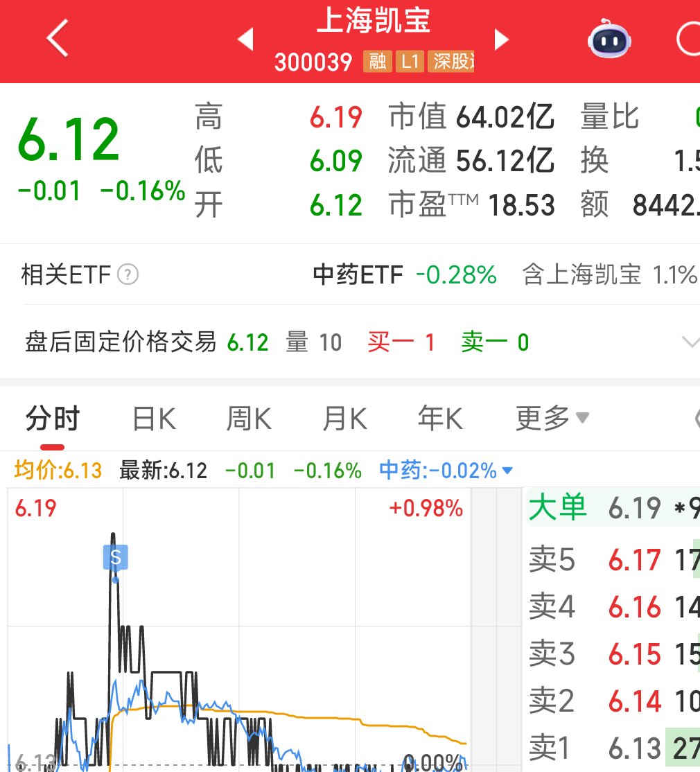Open the 中药 sector comparison dropdown

pyautogui.click(x=446, y=470)
